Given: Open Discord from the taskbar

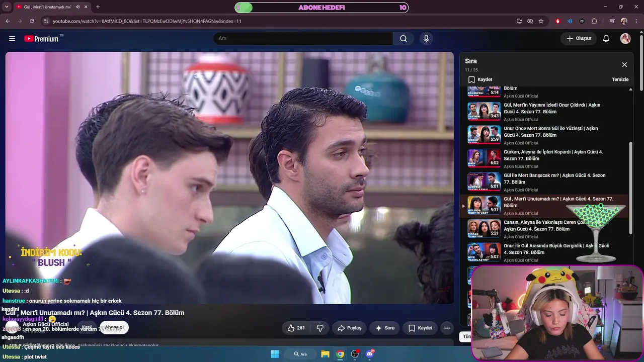Looking at the screenshot, I should pos(370,354).
